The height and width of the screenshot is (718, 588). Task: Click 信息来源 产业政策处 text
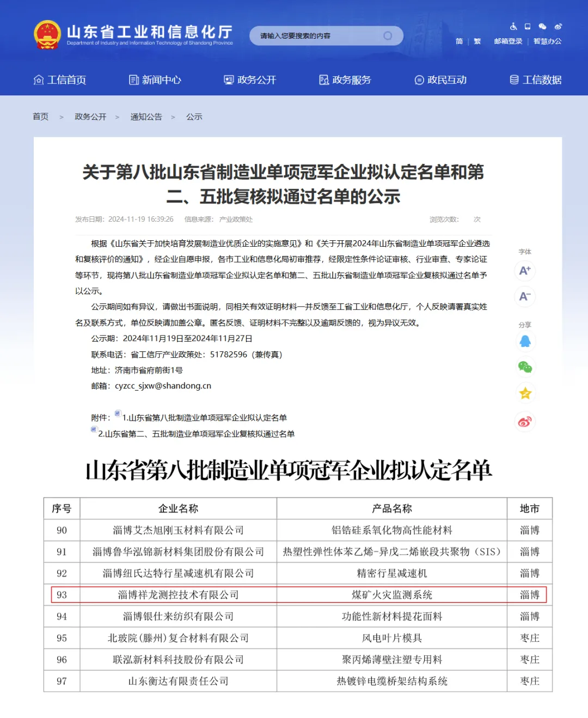click(x=218, y=220)
